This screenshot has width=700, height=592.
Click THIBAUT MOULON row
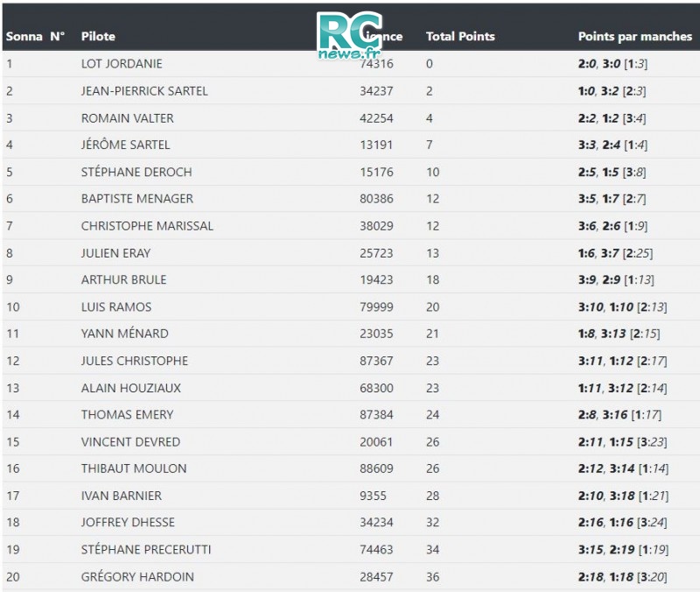point(351,469)
